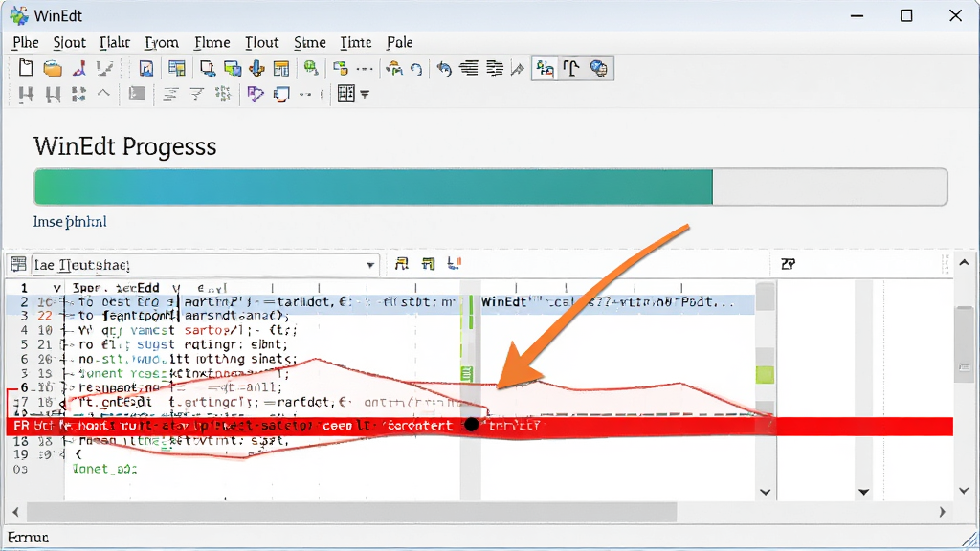Click the side panel's down scroll arrow
Image resolution: width=980 pixels, height=551 pixels.
864,492
